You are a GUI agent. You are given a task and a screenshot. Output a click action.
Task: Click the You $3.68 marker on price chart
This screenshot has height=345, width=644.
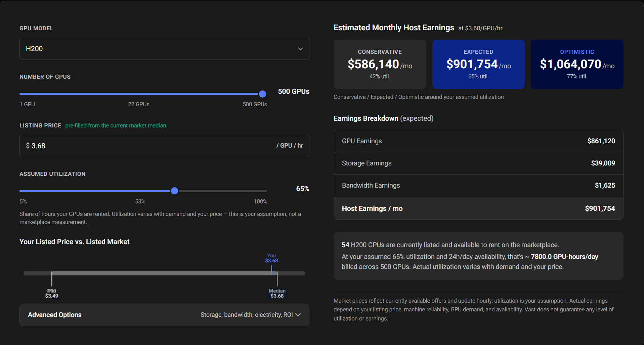(x=271, y=258)
